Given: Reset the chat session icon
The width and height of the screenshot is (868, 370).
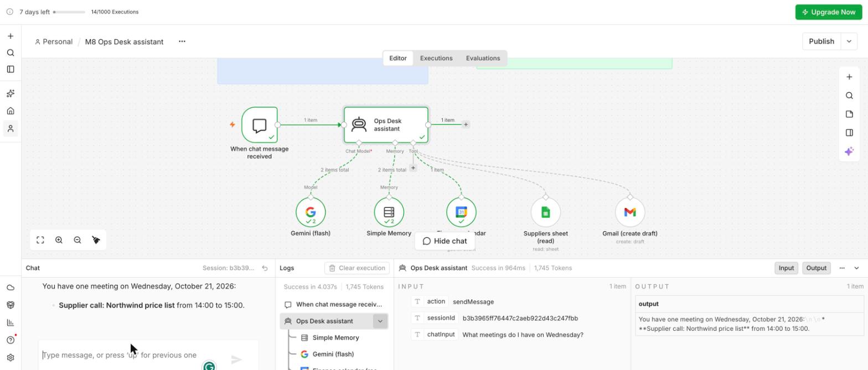Looking at the screenshot, I should click(265, 268).
